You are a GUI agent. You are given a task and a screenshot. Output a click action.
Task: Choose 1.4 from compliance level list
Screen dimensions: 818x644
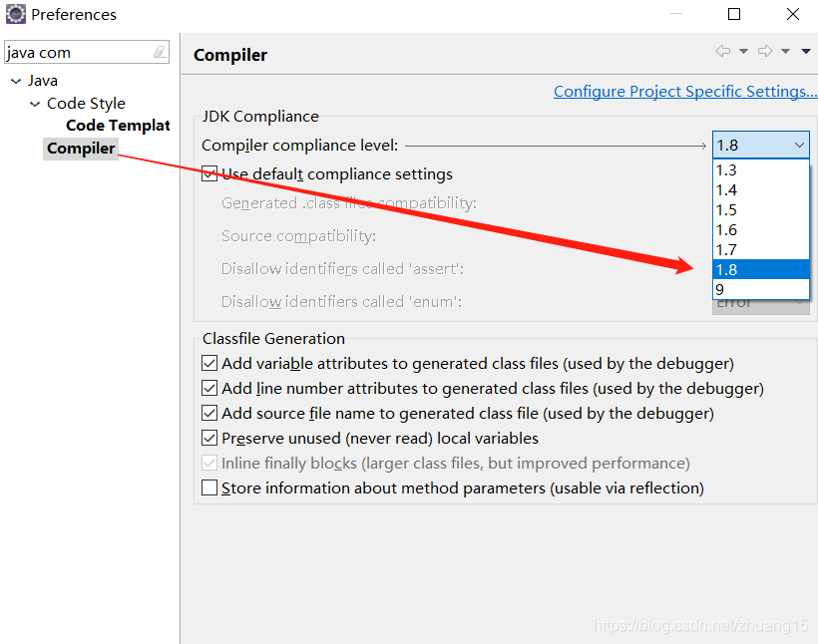click(x=760, y=189)
